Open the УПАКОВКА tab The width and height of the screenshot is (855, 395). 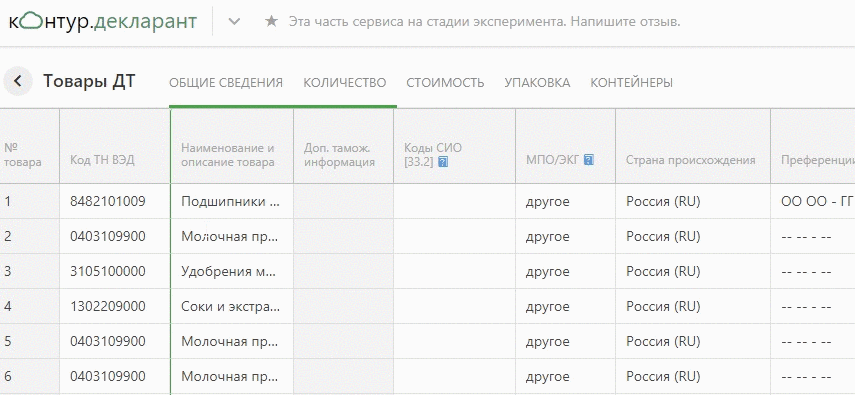coord(537,83)
